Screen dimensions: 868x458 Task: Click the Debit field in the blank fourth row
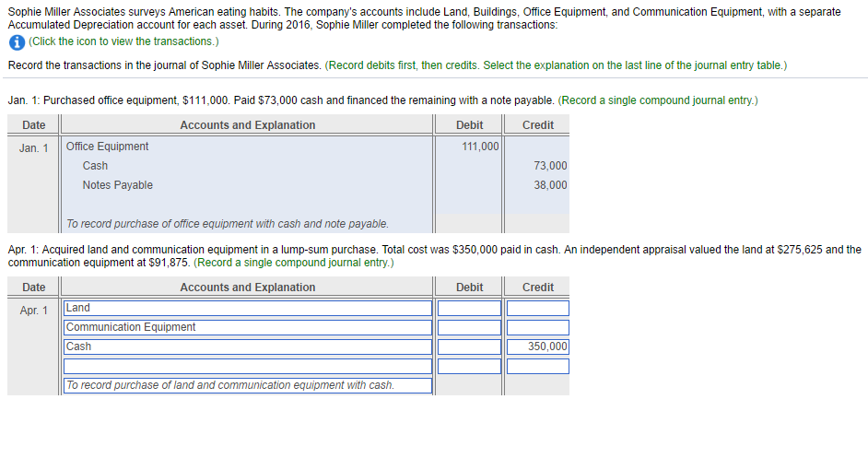(469, 366)
